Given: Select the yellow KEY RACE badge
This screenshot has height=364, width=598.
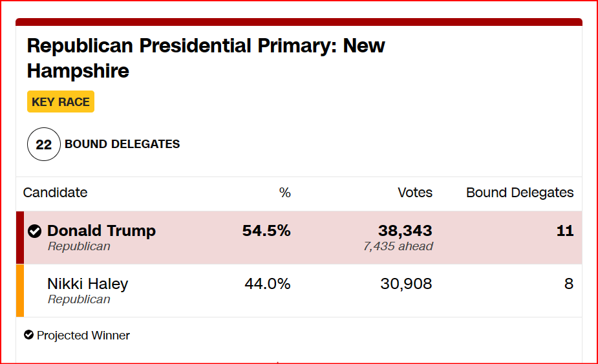Looking at the screenshot, I should (61, 102).
